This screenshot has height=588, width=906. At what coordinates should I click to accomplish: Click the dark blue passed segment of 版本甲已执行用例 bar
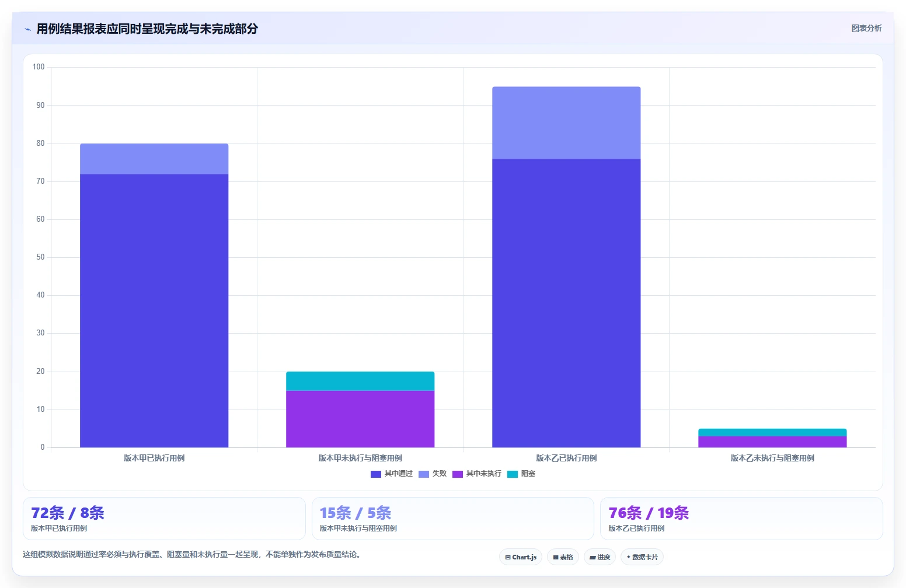pos(154,311)
